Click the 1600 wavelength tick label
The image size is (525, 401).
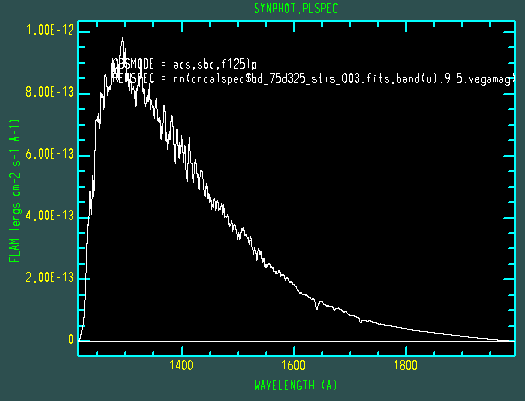click(x=293, y=365)
